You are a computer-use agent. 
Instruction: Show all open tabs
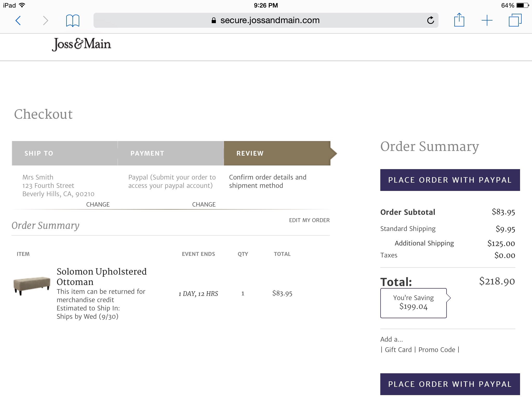click(515, 20)
